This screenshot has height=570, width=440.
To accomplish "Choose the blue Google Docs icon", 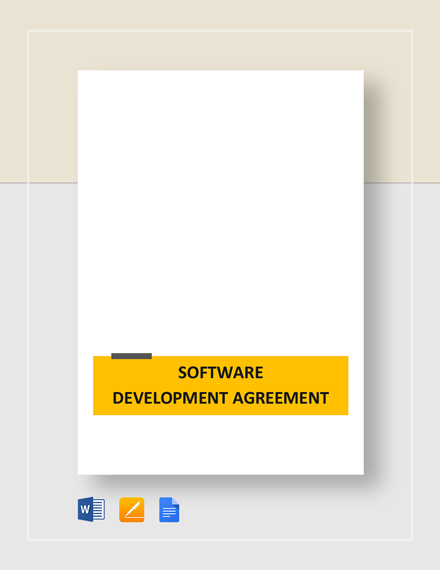I will (169, 510).
